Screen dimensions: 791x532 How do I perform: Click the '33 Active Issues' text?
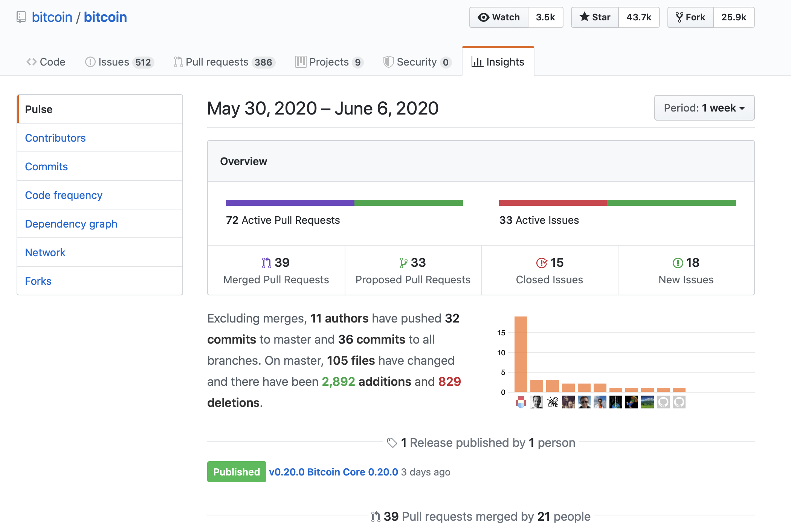point(539,220)
